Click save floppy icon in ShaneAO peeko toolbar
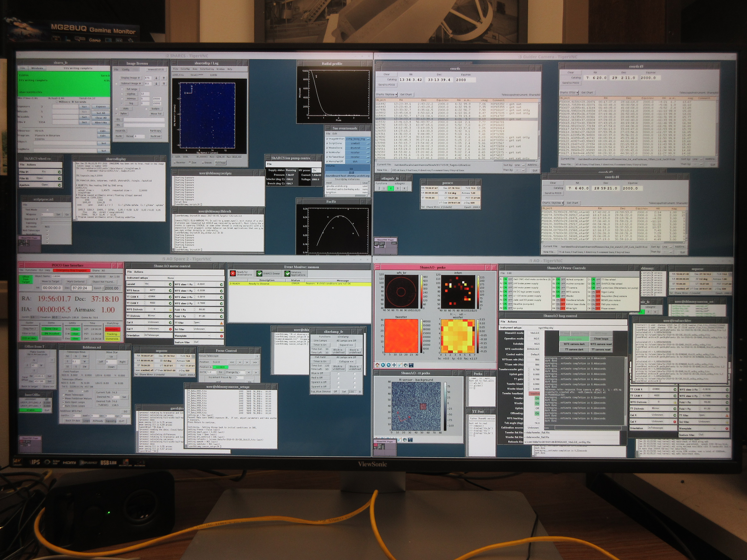Image resolution: width=747 pixels, height=560 pixels. coord(411,365)
